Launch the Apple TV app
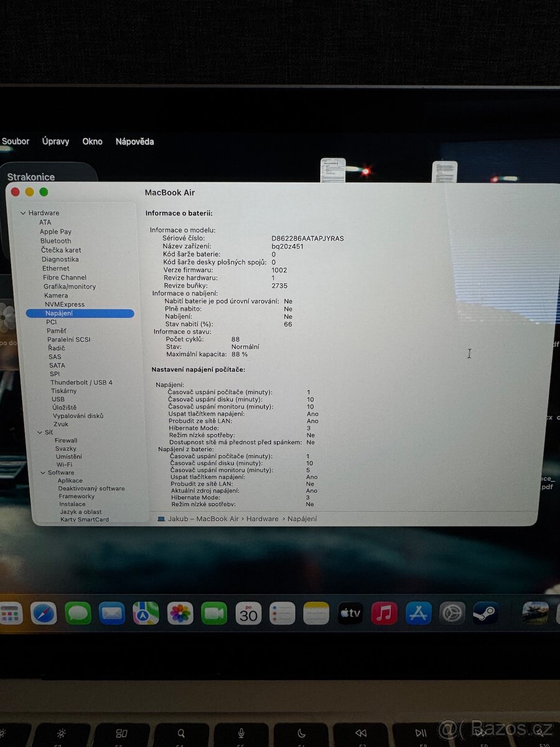This screenshot has height=747, width=560. point(350,613)
